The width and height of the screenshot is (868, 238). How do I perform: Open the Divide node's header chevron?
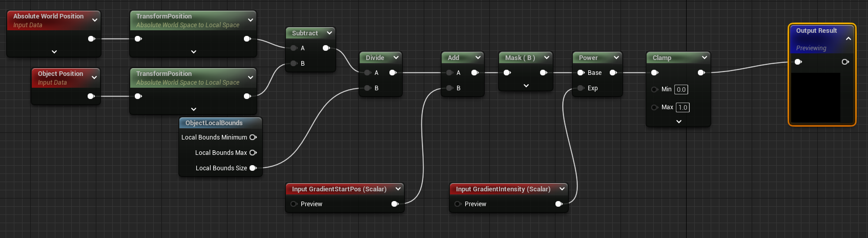[396, 57]
